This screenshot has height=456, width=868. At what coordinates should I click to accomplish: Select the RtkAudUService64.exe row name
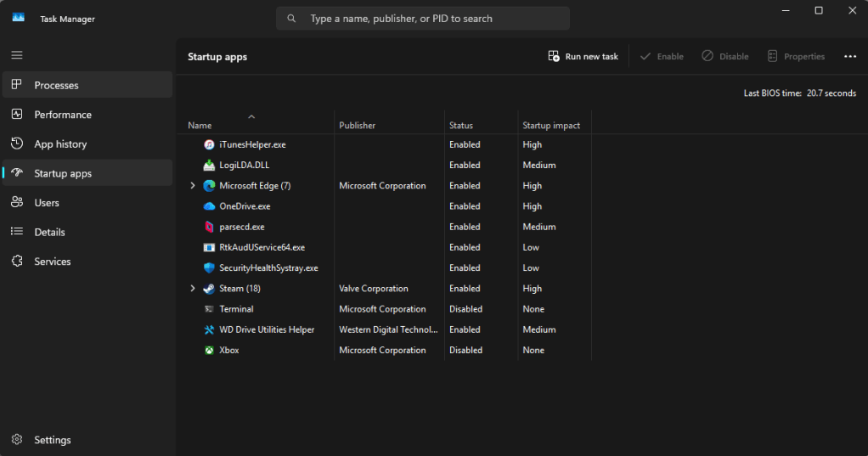click(262, 247)
